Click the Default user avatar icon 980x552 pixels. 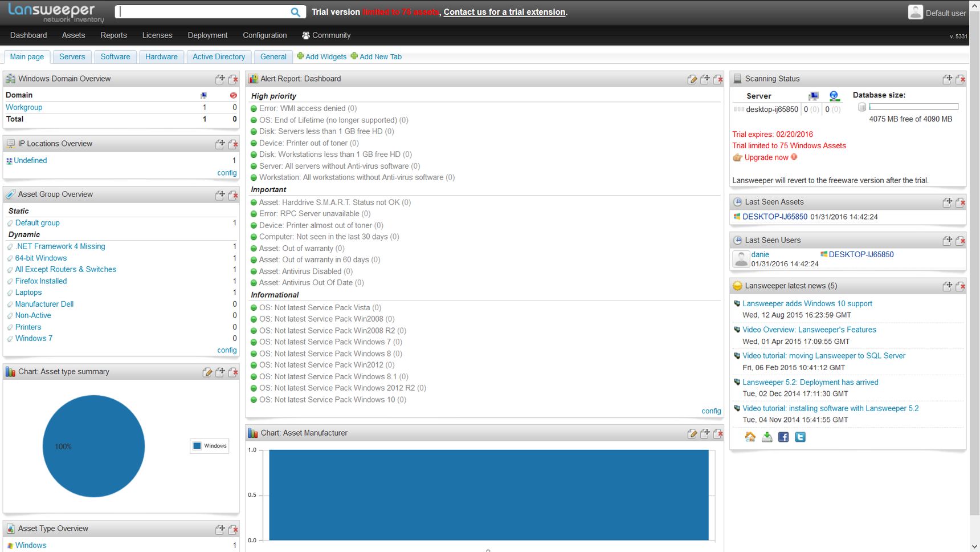915,12
